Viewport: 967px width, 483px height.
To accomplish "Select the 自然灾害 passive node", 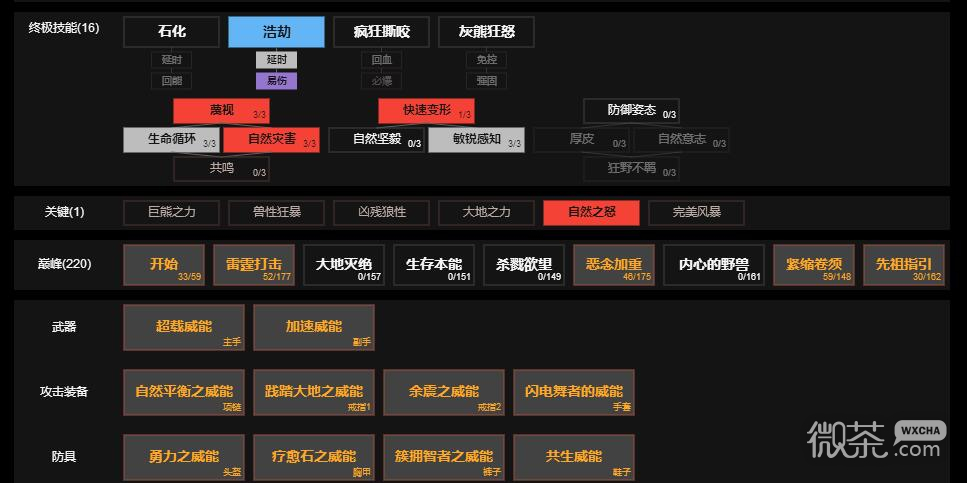I will [x=271, y=140].
